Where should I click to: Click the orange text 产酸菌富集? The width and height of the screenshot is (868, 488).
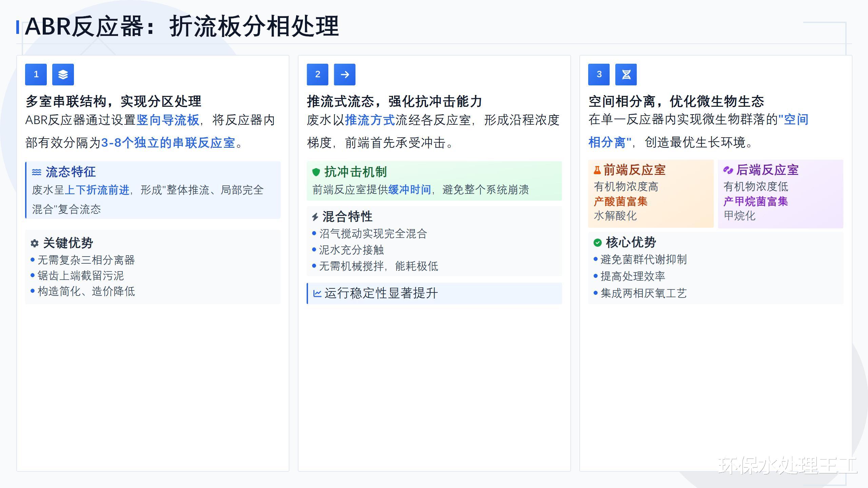click(620, 202)
